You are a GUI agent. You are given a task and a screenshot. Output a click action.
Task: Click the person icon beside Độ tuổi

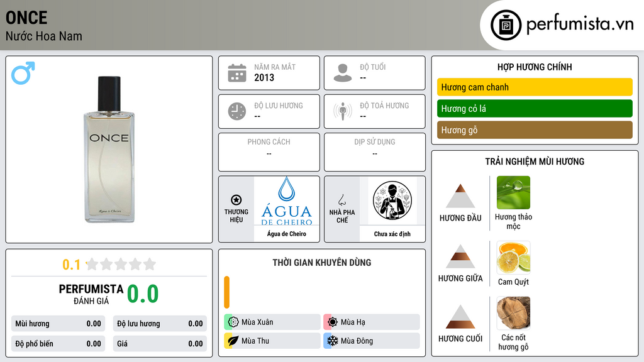[x=343, y=73]
